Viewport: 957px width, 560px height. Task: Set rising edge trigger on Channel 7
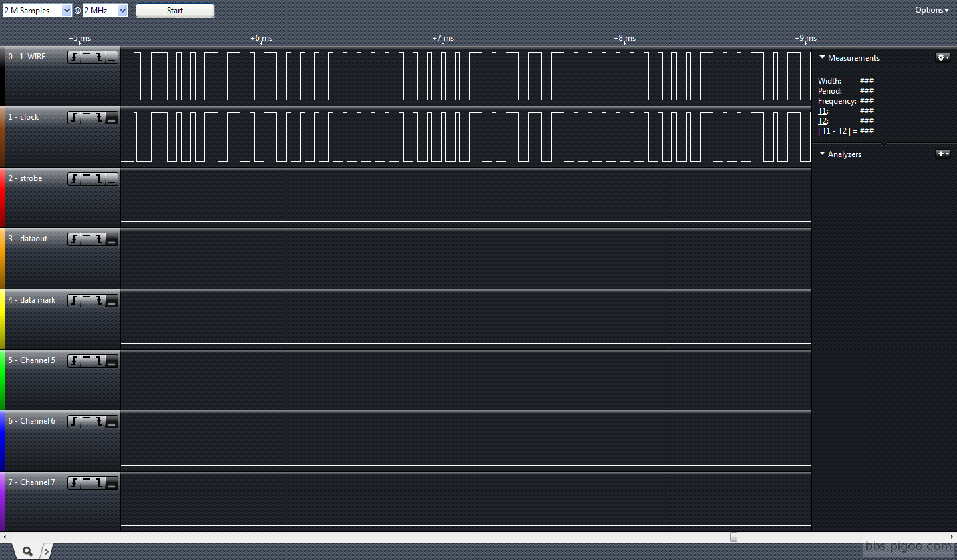pyautogui.click(x=74, y=483)
